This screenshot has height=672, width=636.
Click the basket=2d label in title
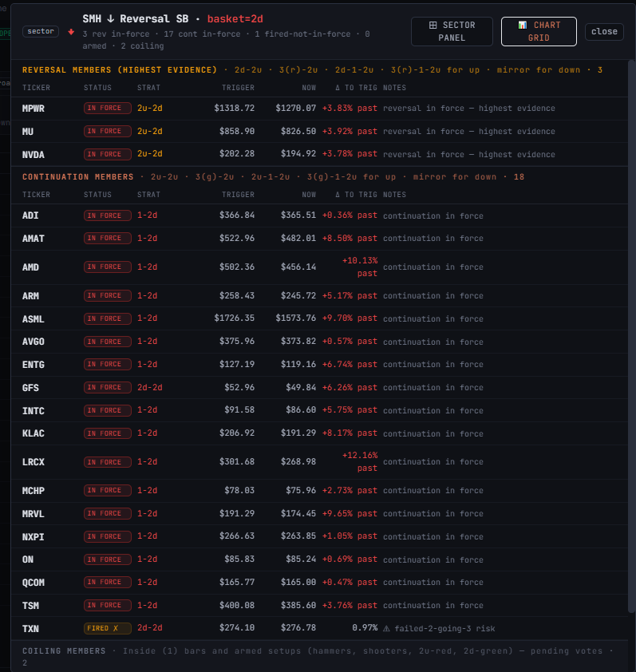pyautogui.click(x=235, y=19)
